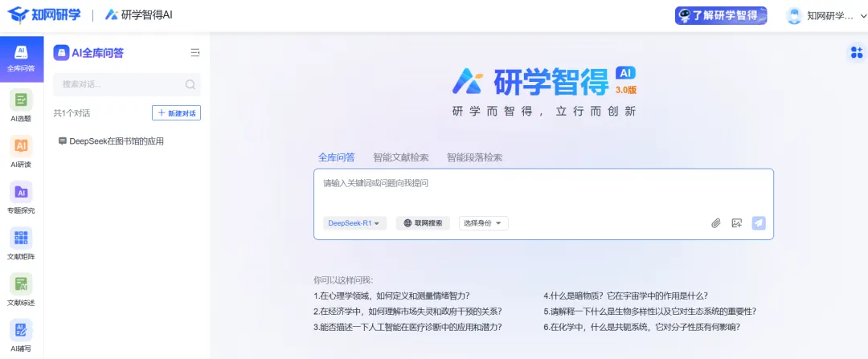The width and height of the screenshot is (868, 359).
Task: Click the AI全库问答 panel header icon
Action: point(61,52)
